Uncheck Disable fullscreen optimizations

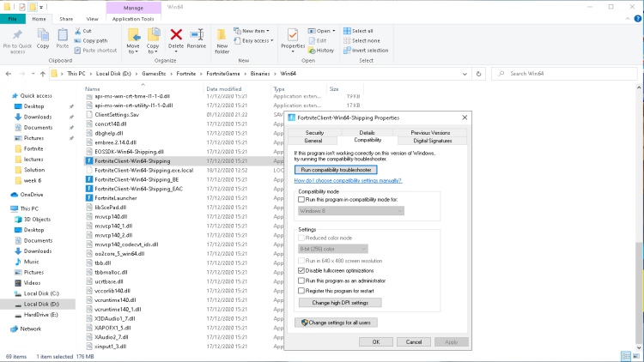tap(301, 270)
